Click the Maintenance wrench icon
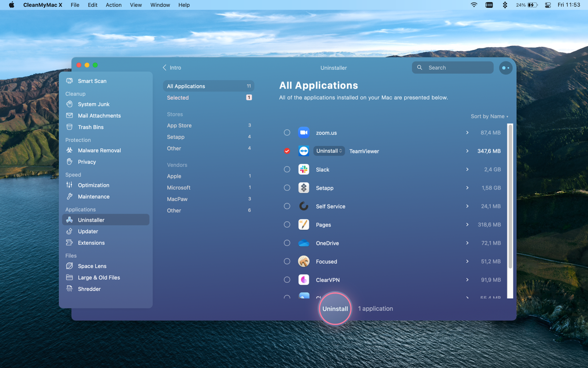Viewport: 588px width, 368px height. [69, 197]
